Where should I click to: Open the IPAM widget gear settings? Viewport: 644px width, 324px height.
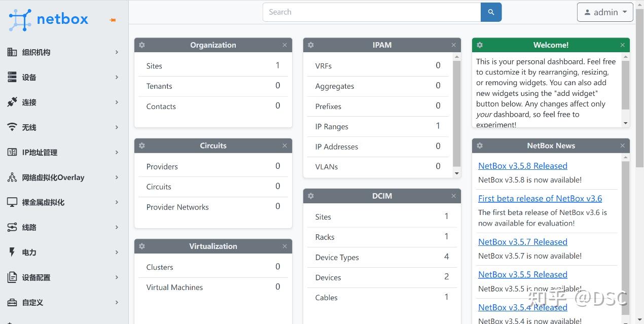(311, 45)
